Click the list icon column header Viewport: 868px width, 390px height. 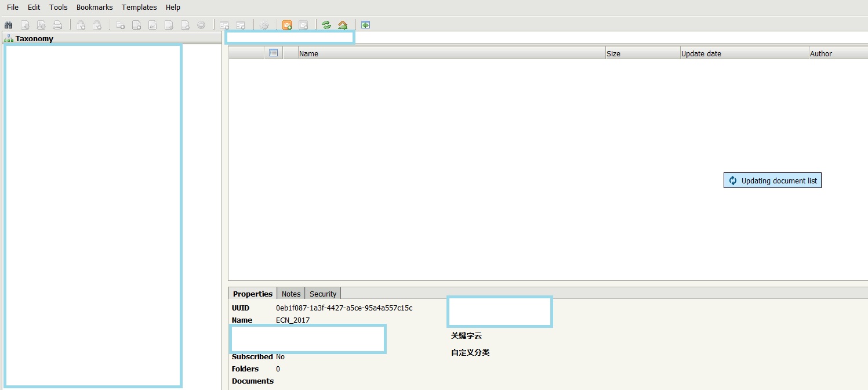pos(274,53)
